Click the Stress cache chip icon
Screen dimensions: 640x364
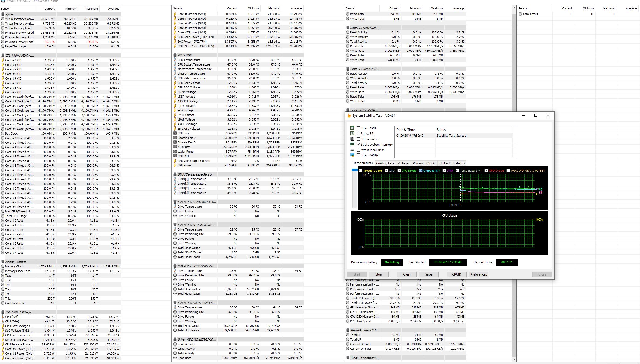click(x=352, y=139)
